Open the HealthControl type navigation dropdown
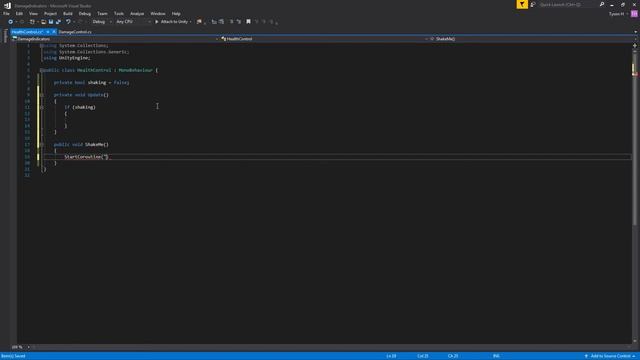Image resolution: width=640 pixels, height=360 pixels. 324,39
